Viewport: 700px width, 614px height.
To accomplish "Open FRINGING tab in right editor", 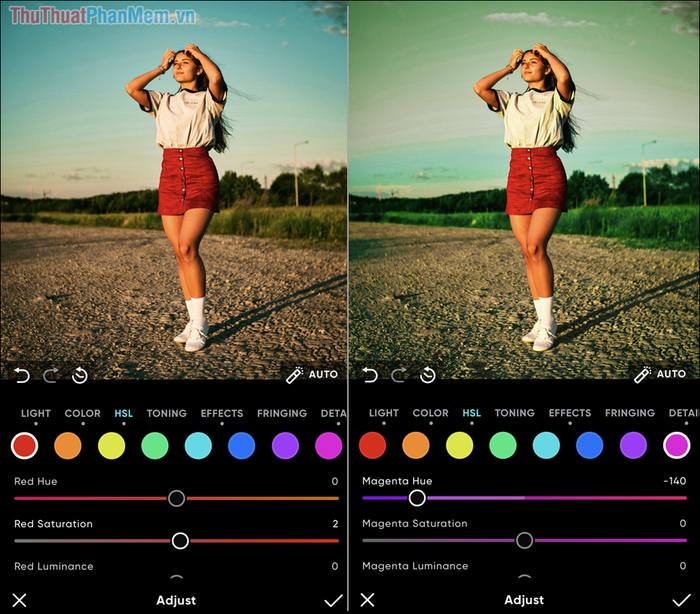I will (x=630, y=413).
